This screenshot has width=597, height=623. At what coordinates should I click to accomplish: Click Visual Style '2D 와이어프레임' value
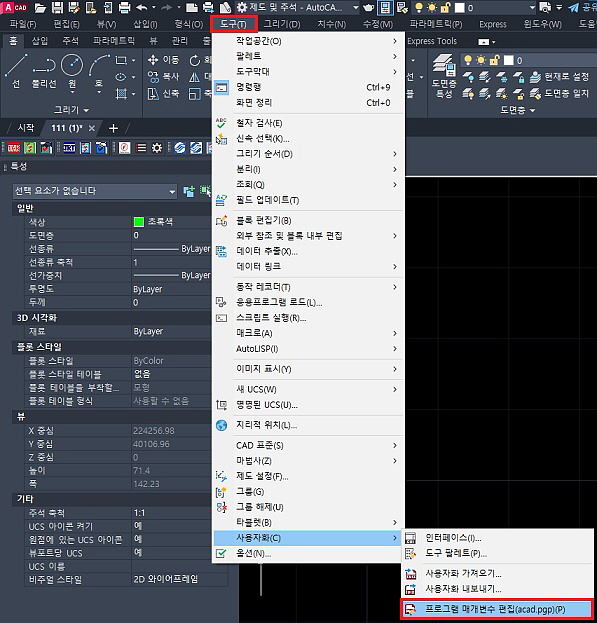[x=180, y=580]
